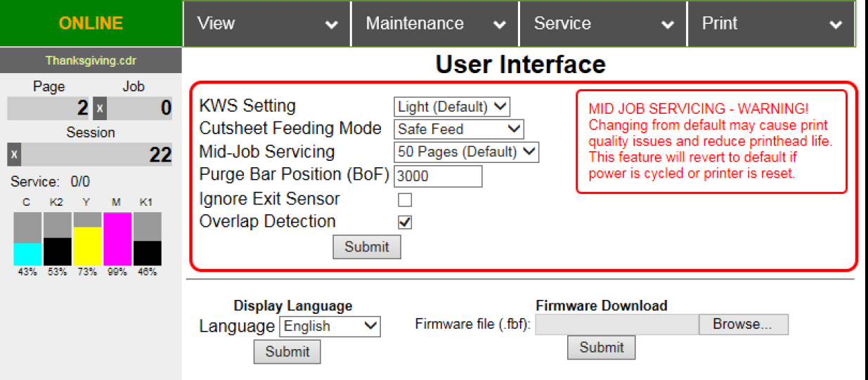Click the ONLINE status indicator
The height and width of the screenshot is (380, 868).
pyautogui.click(x=91, y=23)
